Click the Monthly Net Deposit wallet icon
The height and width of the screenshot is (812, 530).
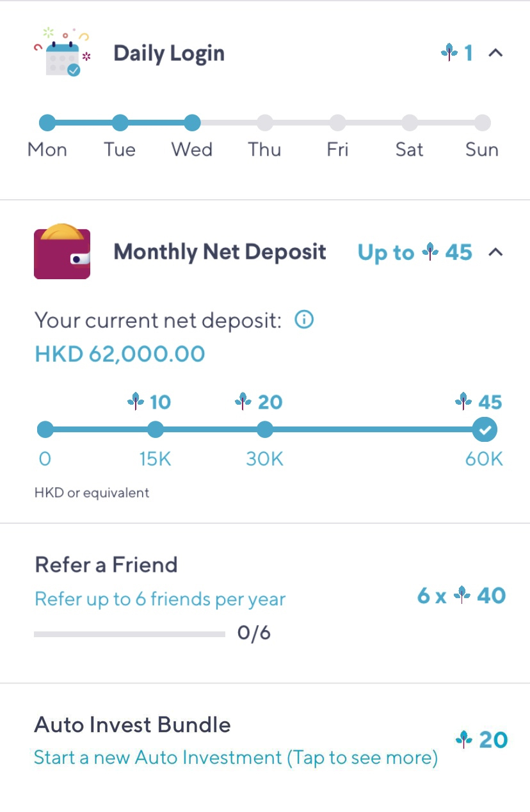pos(62,252)
